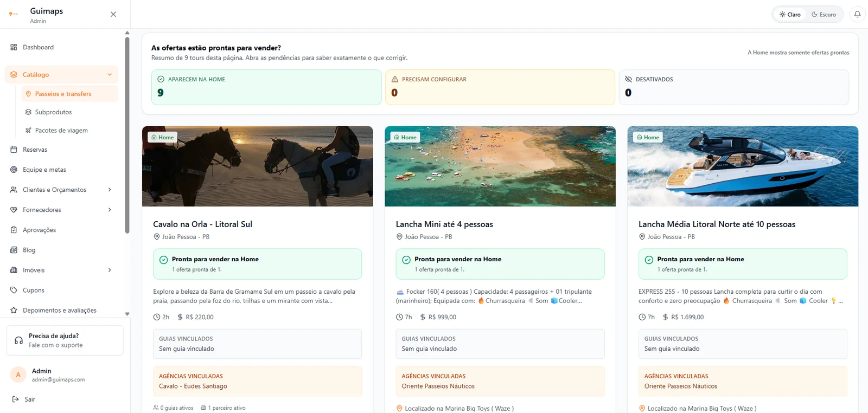The height and width of the screenshot is (413, 868).
Task: Click Blog sidebar icon
Action: tap(14, 250)
